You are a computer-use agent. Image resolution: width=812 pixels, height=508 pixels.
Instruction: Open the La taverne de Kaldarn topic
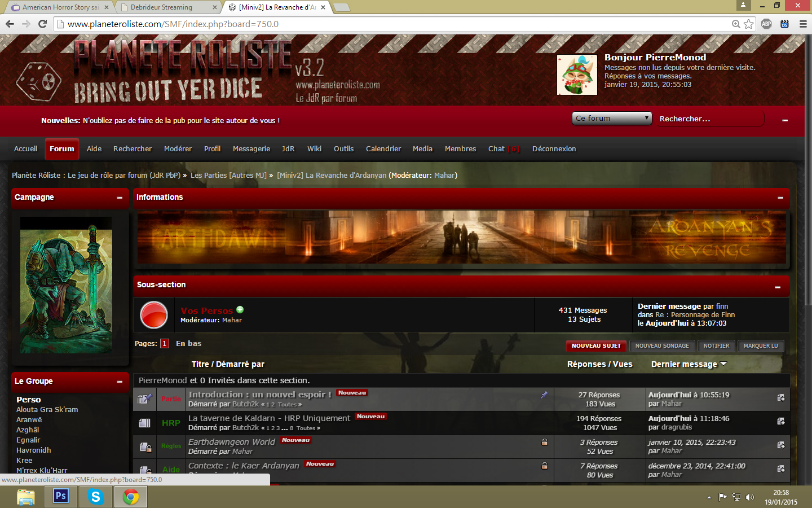[x=269, y=418]
